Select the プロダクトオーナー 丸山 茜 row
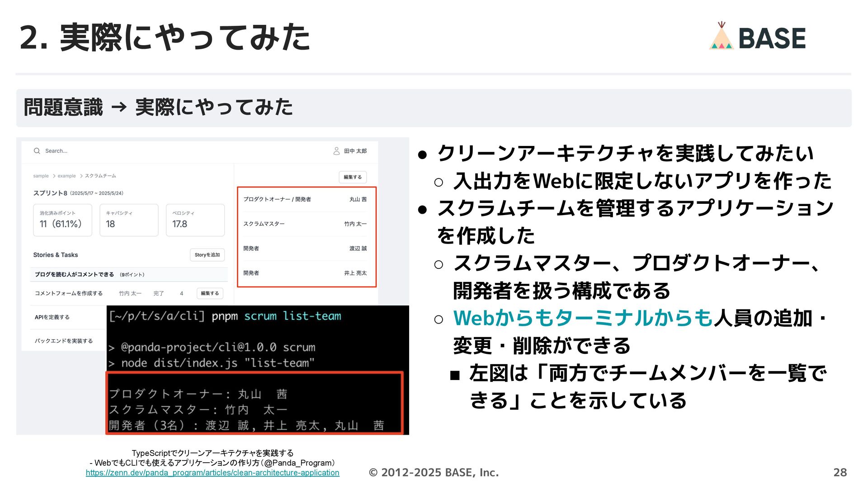868x488 pixels. coord(305,199)
